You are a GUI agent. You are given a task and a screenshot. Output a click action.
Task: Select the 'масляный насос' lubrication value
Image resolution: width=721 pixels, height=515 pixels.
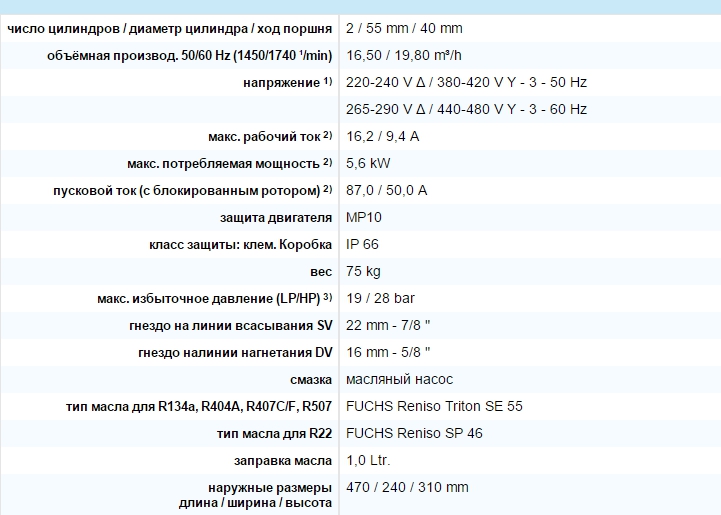399,380
